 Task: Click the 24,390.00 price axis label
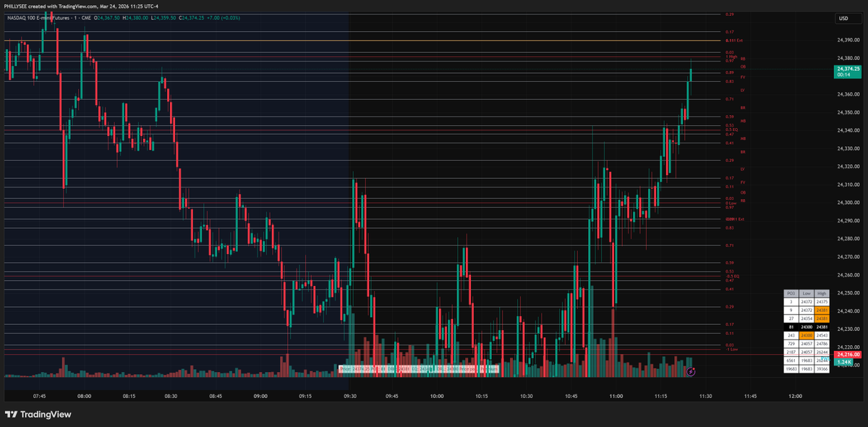point(847,40)
